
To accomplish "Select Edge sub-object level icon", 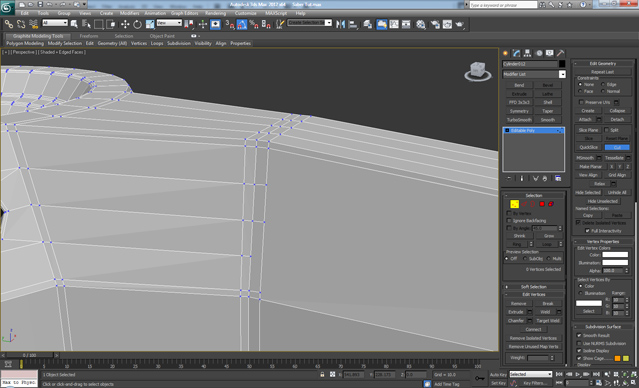I will (524, 204).
